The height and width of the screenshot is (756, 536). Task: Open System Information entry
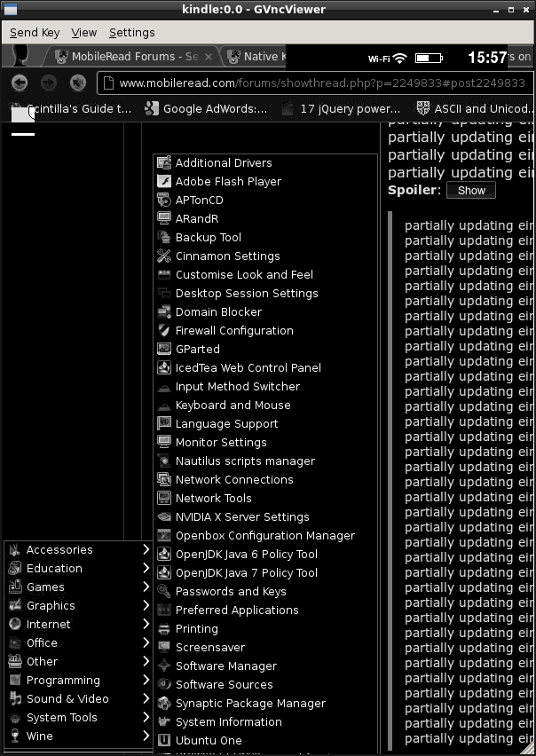coord(265,721)
